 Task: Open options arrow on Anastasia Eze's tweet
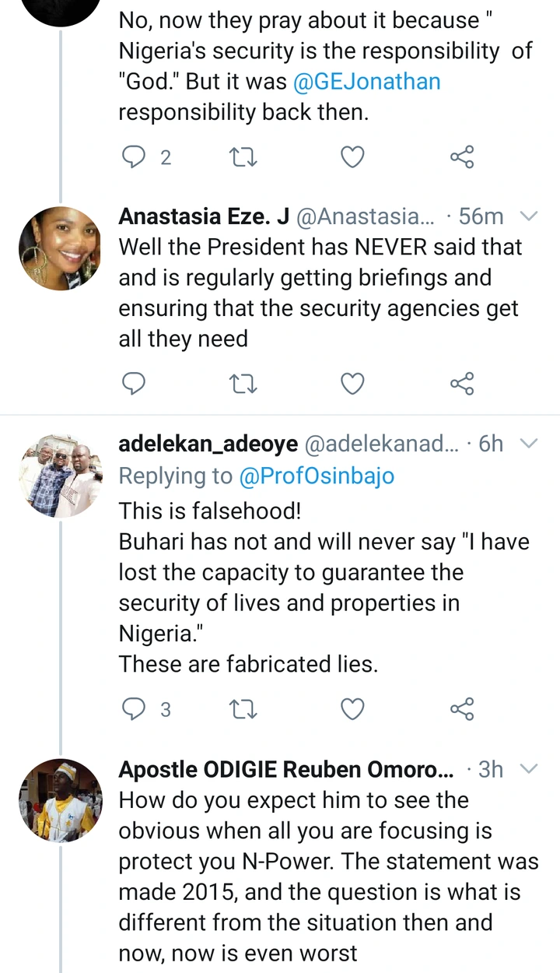(528, 216)
